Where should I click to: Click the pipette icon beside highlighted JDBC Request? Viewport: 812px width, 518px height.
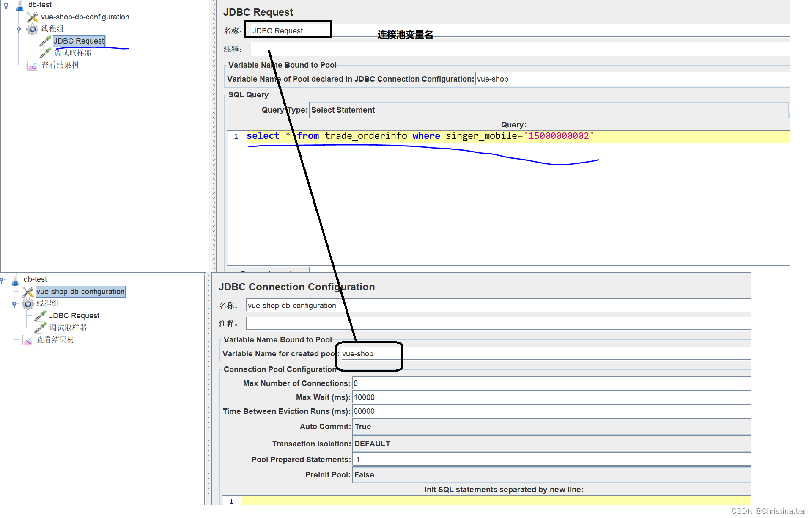click(x=45, y=41)
